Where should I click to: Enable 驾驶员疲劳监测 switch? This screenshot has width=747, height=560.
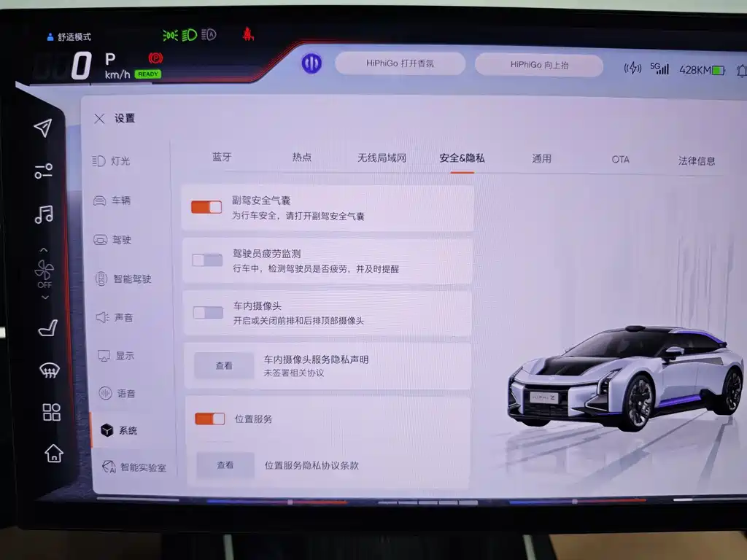click(207, 260)
